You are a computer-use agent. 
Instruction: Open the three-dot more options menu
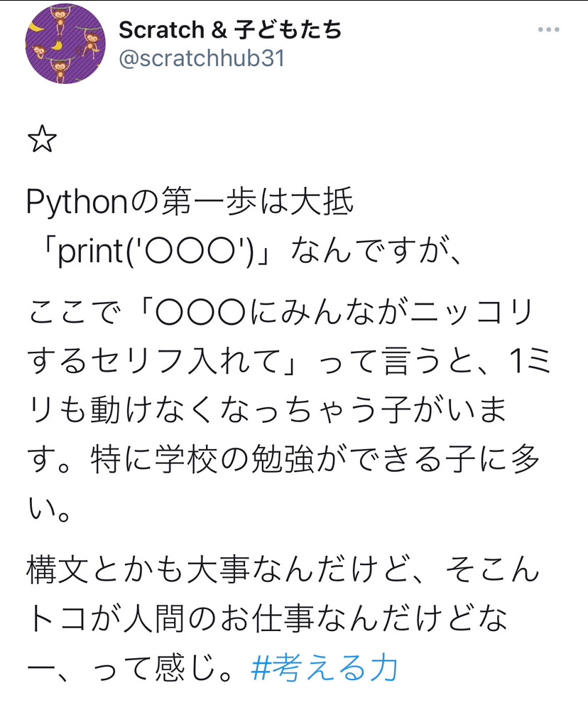549,31
